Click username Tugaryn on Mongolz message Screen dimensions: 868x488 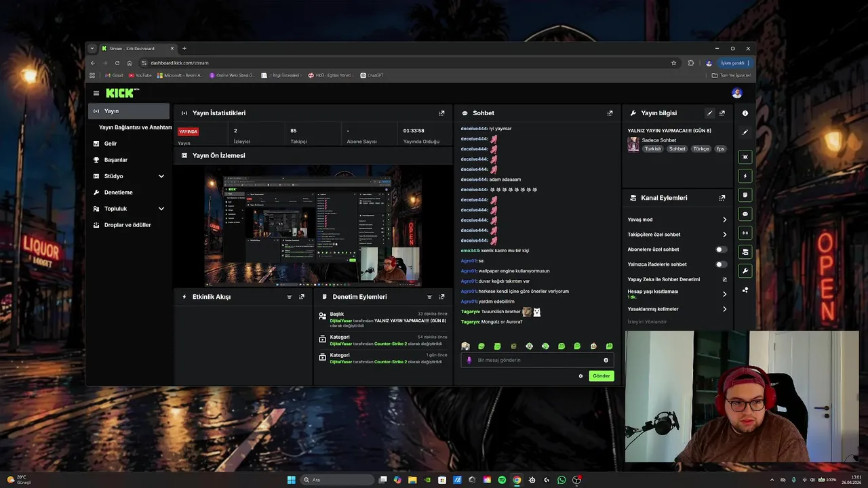471,322
